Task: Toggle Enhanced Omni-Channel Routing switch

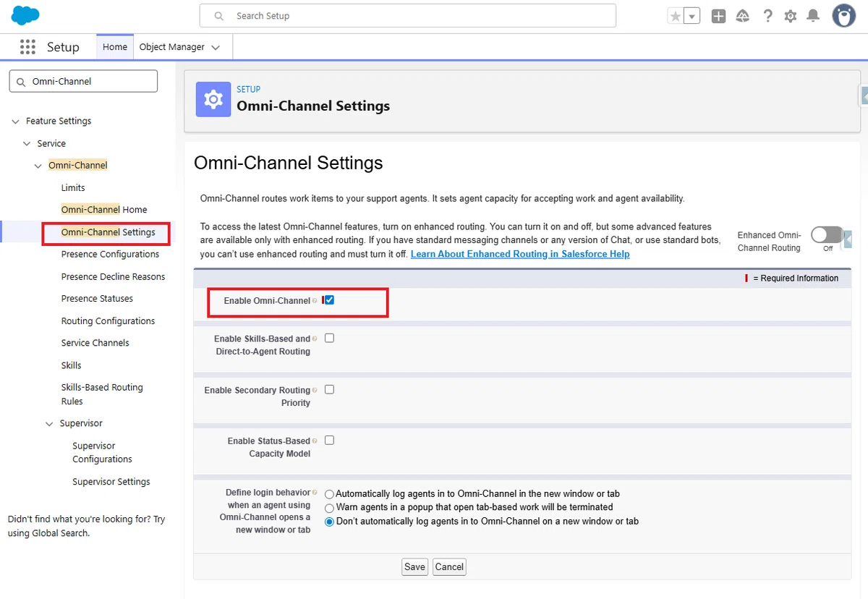Action: pyautogui.click(x=827, y=235)
